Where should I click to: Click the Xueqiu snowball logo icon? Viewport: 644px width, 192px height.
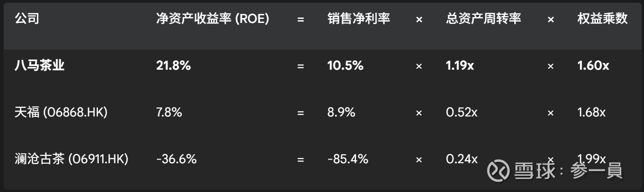pos(499,171)
